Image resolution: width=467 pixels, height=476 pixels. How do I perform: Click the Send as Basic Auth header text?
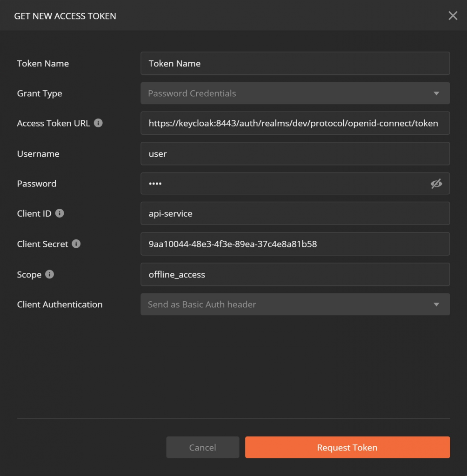coord(202,304)
